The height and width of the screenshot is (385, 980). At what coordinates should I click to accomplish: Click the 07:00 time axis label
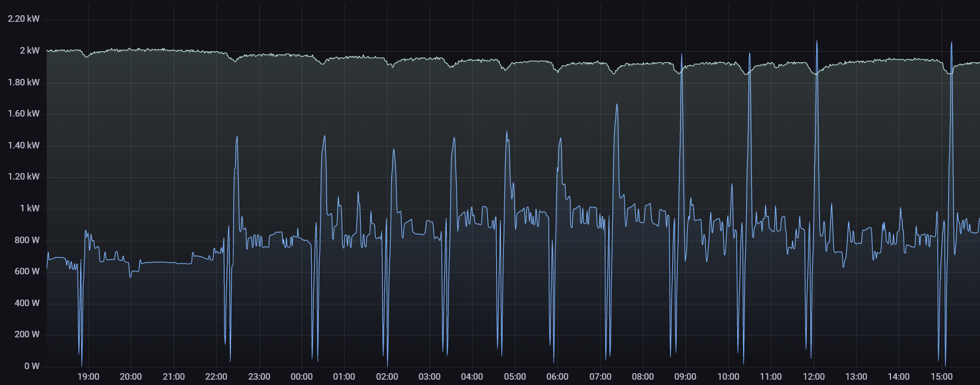click(x=600, y=377)
